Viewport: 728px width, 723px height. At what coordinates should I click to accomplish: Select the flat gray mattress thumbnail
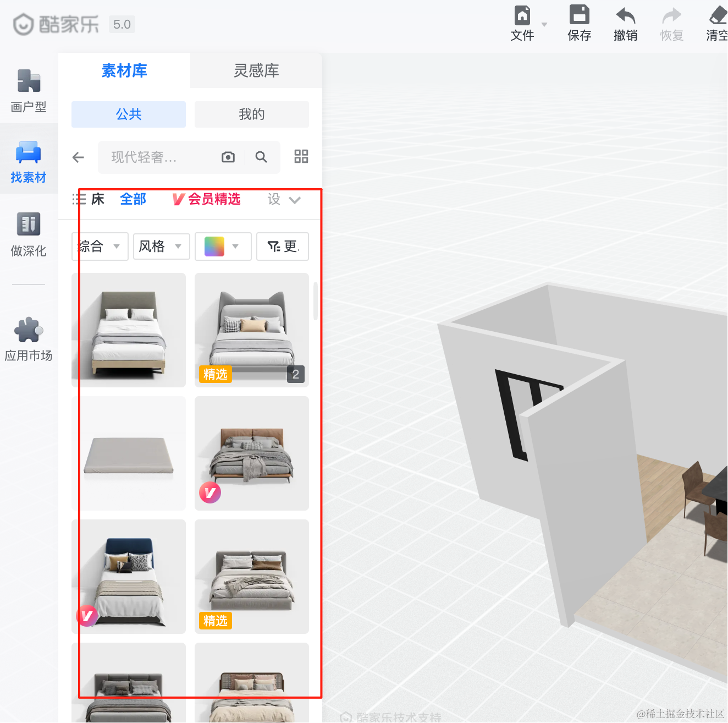(129, 453)
